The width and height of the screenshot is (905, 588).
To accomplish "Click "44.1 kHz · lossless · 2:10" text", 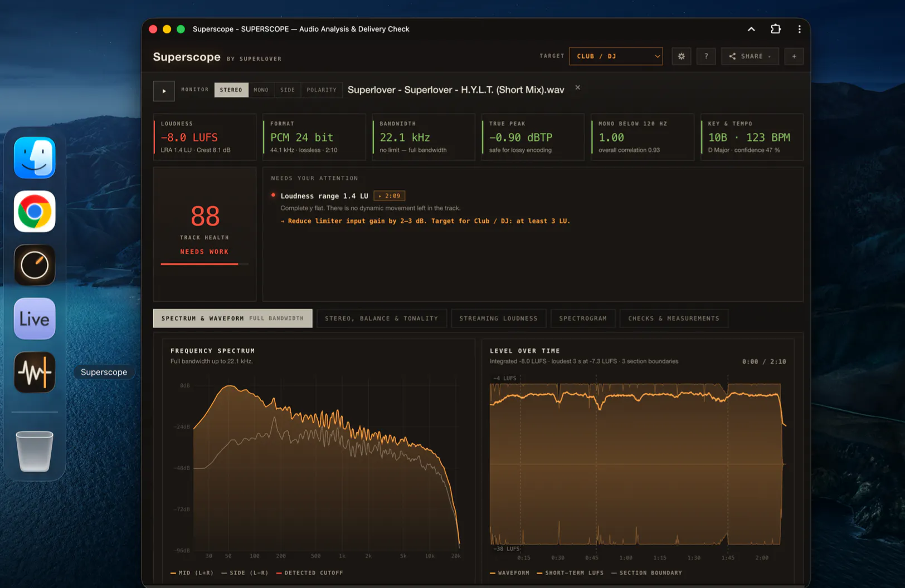I will (304, 150).
